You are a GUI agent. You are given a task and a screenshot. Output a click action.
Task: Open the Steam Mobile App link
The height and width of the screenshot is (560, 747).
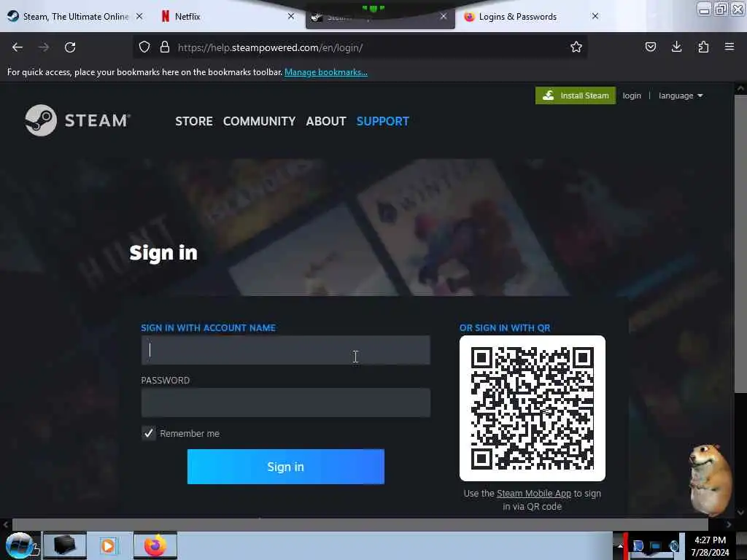click(x=533, y=494)
